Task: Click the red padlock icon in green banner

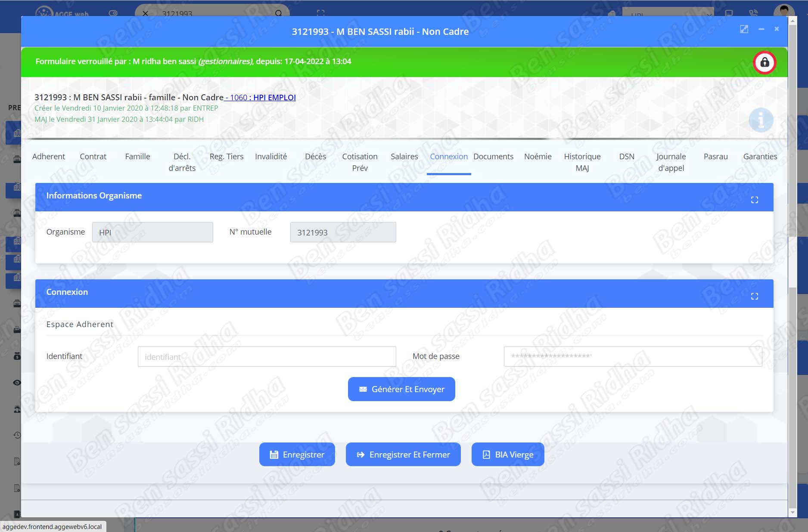Action: click(x=764, y=62)
